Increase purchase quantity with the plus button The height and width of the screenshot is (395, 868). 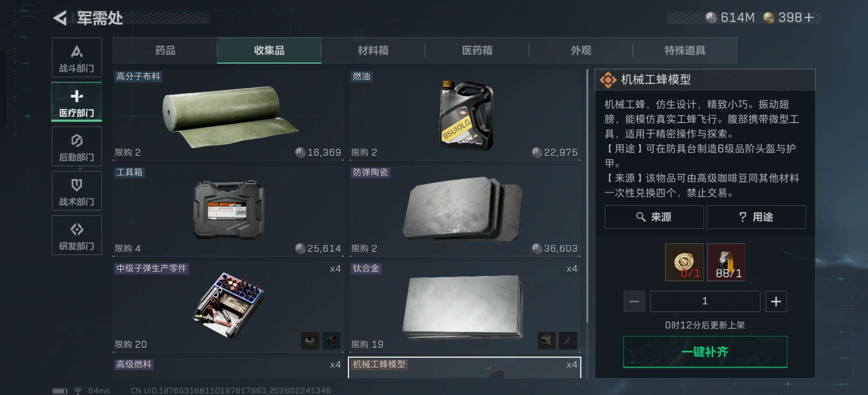pos(776,302)
